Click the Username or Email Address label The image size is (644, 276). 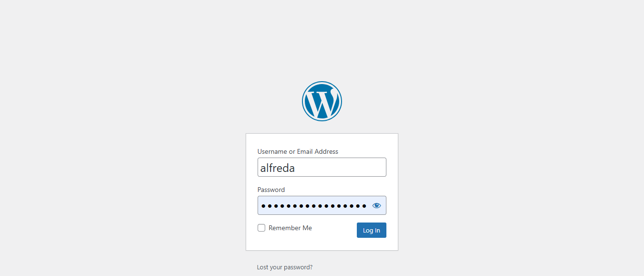(298, 151)
